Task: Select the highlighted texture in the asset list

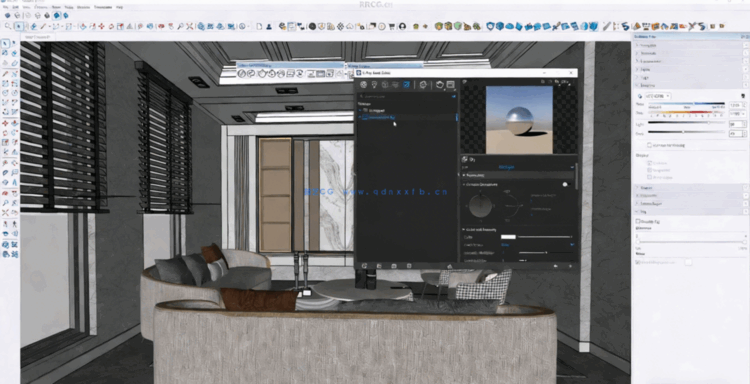Action: 407,117
